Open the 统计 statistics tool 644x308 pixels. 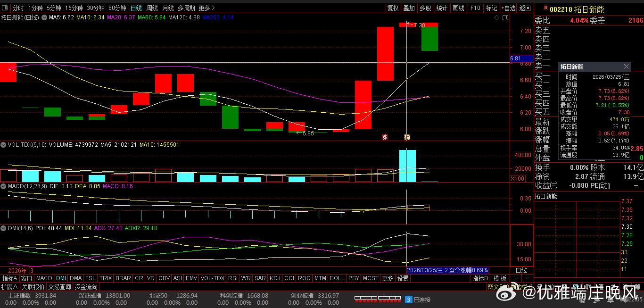click(442, 8)
